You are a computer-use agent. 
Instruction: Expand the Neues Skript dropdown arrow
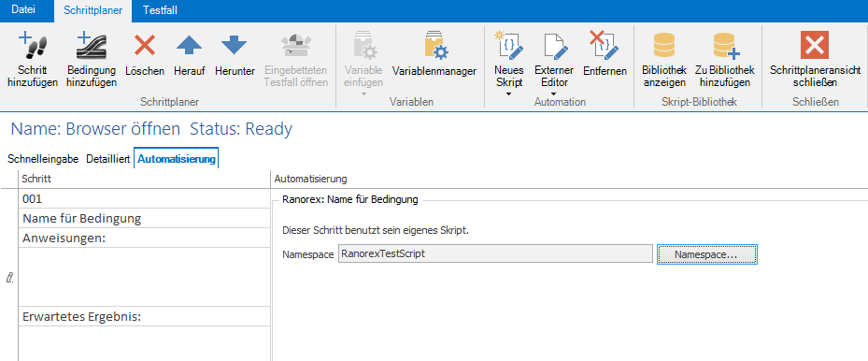click(x=508, y=94)
